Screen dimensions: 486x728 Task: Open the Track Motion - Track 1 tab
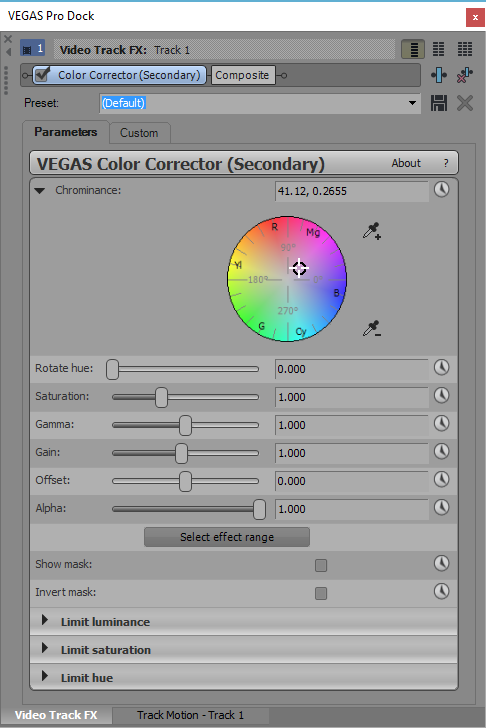point(190,715)
